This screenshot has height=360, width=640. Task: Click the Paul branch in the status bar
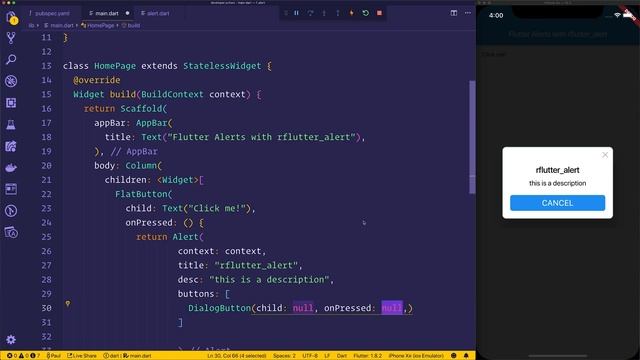tap(53, 356)
